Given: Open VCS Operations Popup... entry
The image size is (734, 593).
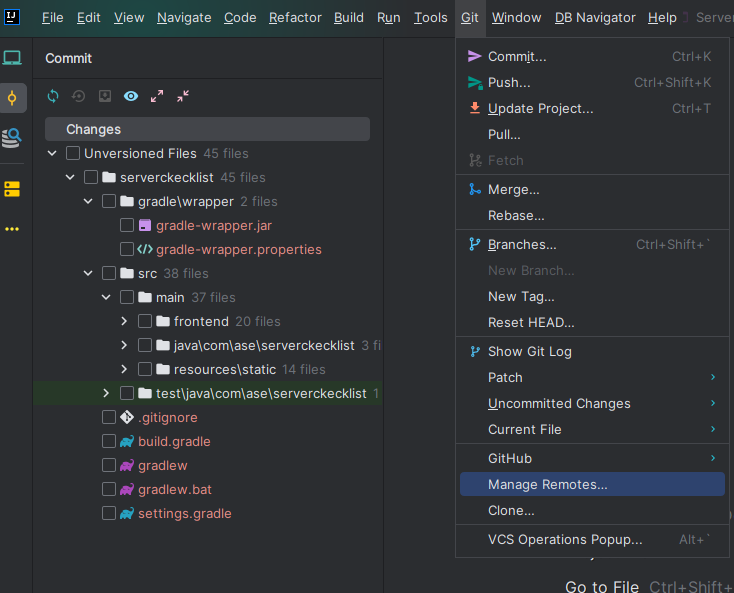Looking at the screenshot, I should point(592,539).
